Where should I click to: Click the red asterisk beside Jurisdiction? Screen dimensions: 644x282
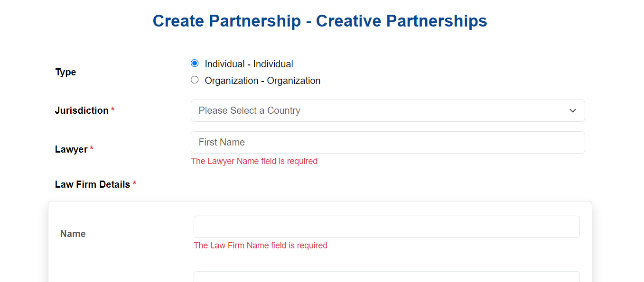click(x=112, y=110)
